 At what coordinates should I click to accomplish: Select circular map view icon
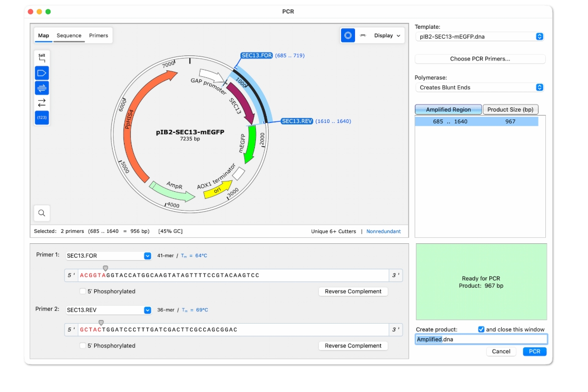348,36
